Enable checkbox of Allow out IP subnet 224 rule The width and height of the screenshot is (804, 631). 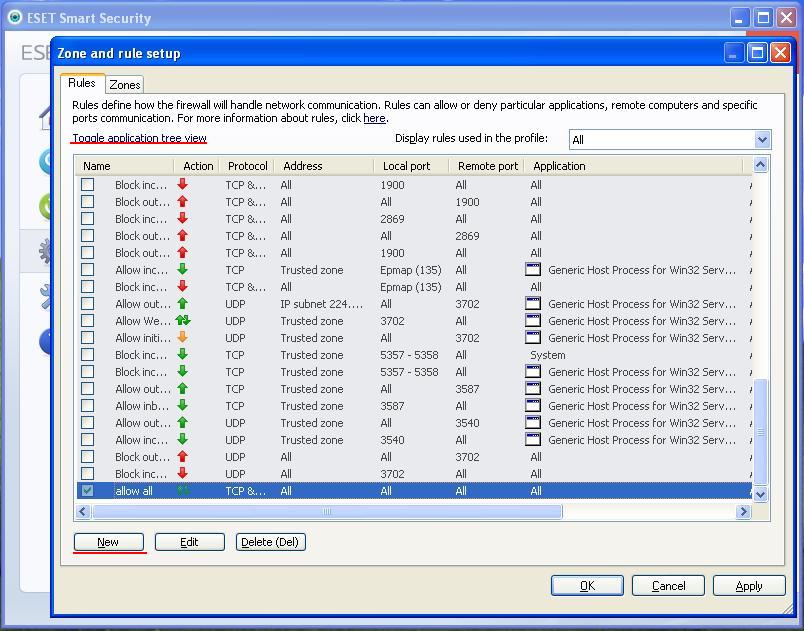[x=88, y=303]
